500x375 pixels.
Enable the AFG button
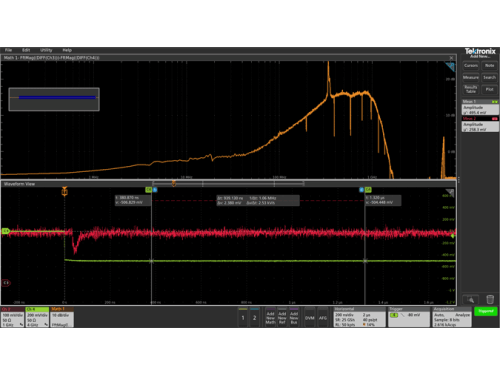[x=323, y=318]
